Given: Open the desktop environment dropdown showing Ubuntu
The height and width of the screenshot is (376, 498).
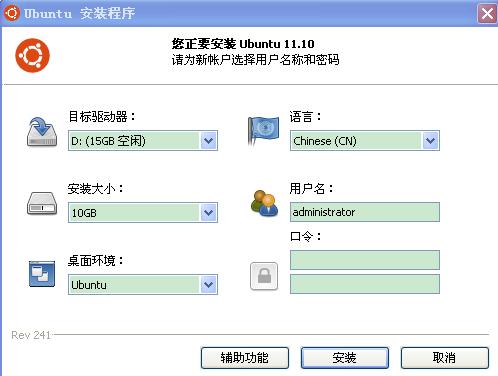Looking at the screenshot, I should (143, 285).
